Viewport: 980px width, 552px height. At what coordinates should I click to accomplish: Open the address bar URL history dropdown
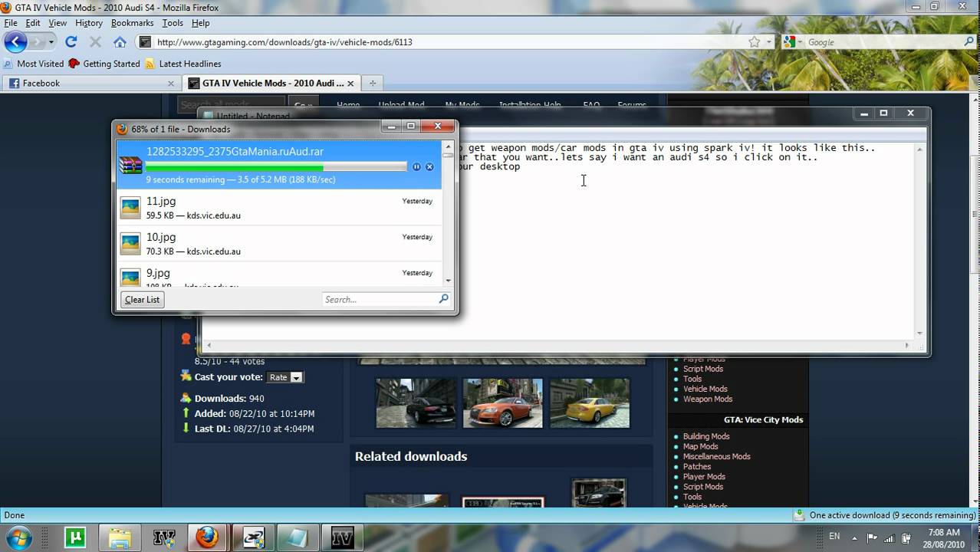(768, 42)
